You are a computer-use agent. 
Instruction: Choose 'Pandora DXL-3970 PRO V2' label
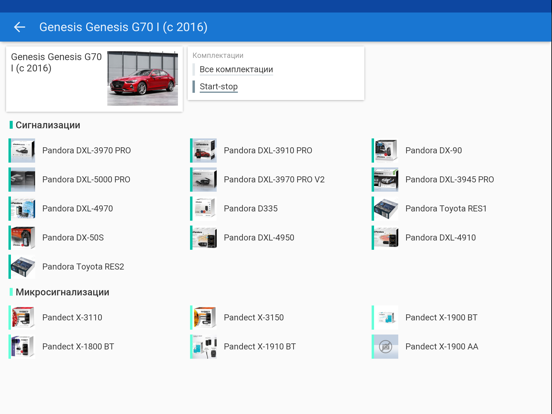pyautogui.click(x=274, y=180)
